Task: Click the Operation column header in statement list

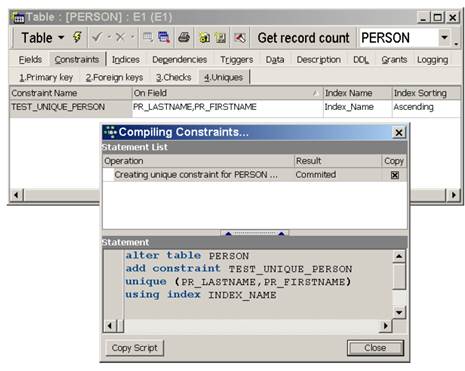Action: pyautogui.click(x=198, y=161)
